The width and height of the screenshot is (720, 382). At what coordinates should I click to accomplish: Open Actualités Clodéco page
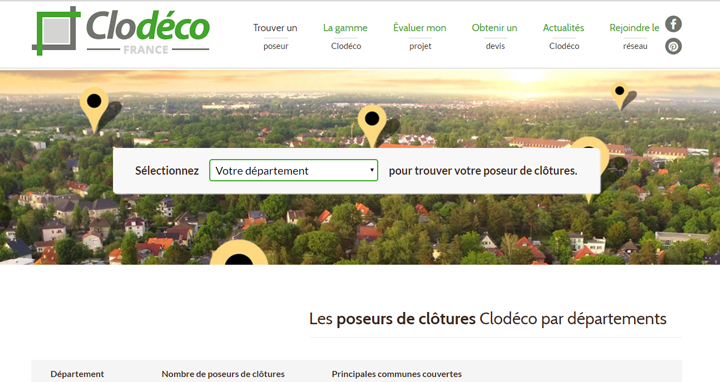pos(563,36)
